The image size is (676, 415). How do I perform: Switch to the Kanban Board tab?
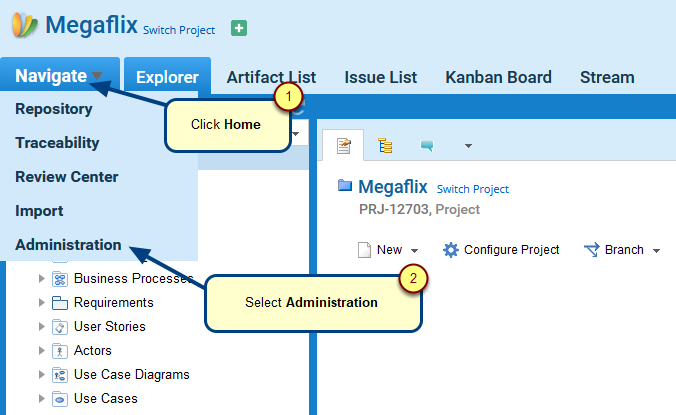click(x=498, y=77)
